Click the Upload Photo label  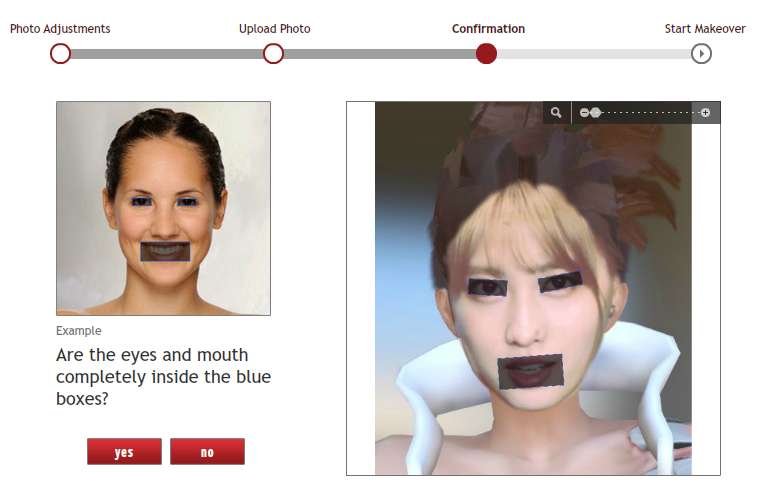[x=275, y=29]
